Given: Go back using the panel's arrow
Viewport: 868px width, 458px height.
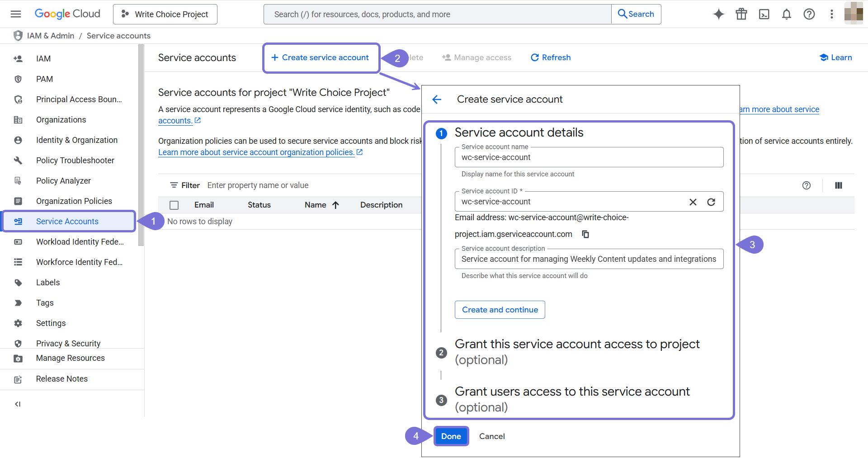Looking at the screenshot, I should pyautogui.click(x=437, y=99).
